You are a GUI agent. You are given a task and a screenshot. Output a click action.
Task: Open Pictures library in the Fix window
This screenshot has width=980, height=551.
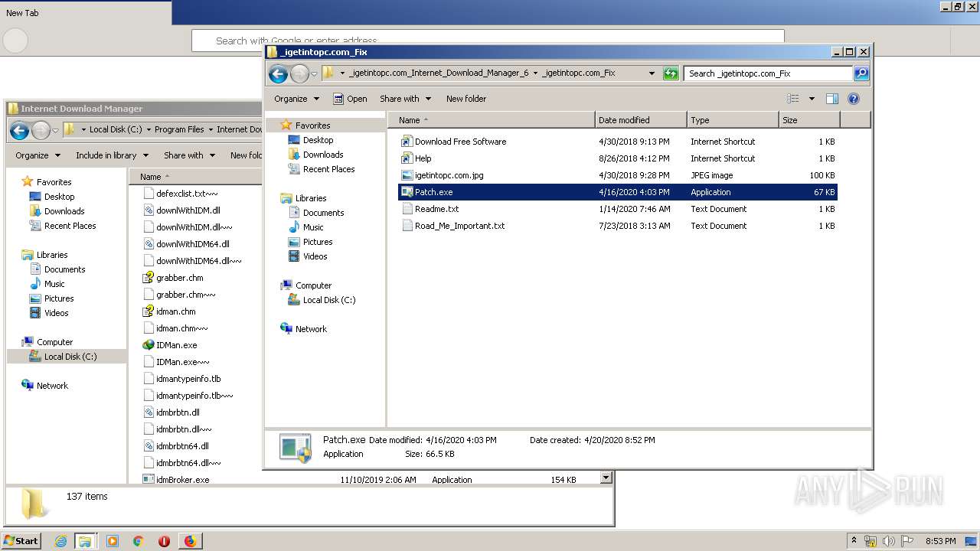318,242
